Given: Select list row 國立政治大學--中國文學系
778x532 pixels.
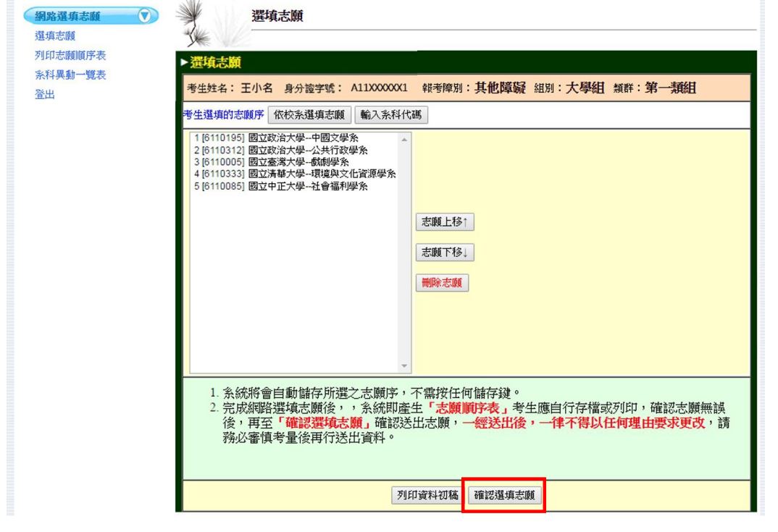Looking at the screenshot, I should pos(295,138).
